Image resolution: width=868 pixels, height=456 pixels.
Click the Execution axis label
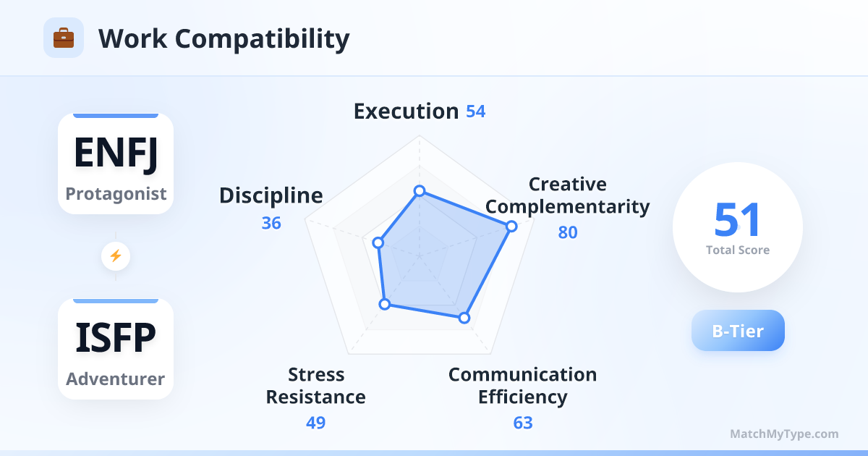[406, 111]
